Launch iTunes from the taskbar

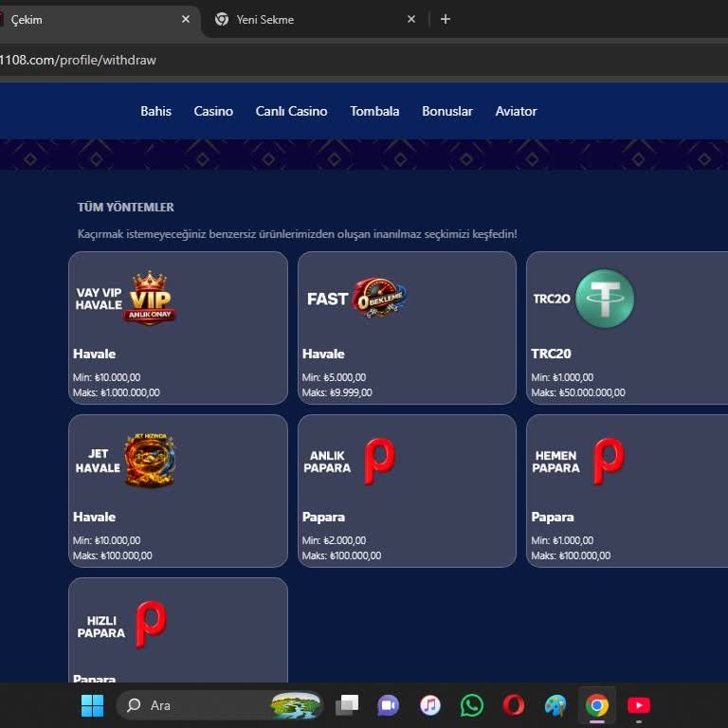point(430,705)
